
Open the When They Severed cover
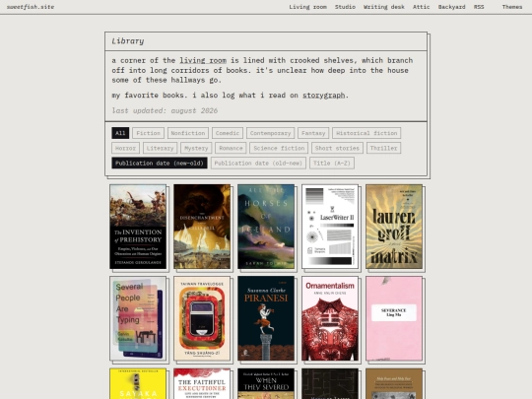point(266,383)
